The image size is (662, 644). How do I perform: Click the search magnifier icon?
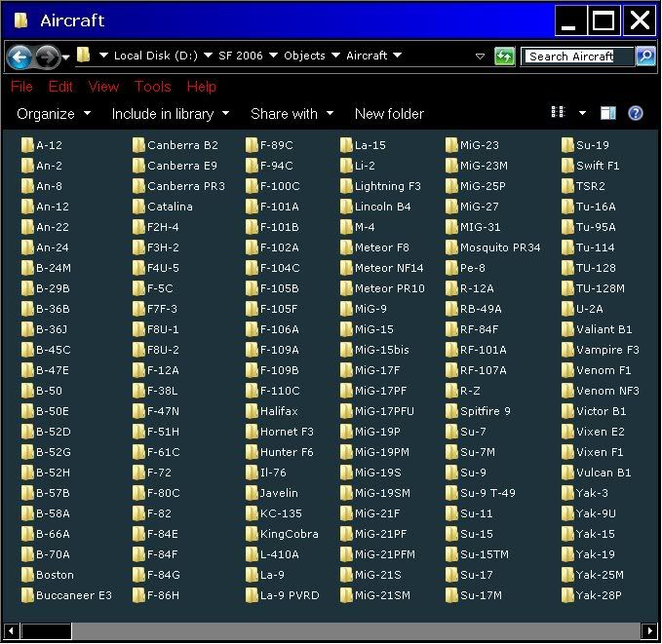[x=645, y=57]
